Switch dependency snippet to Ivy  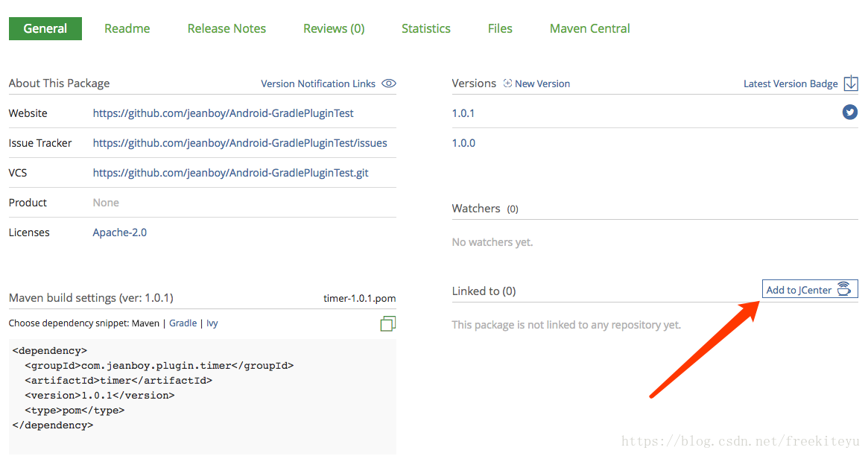(212, 323)
